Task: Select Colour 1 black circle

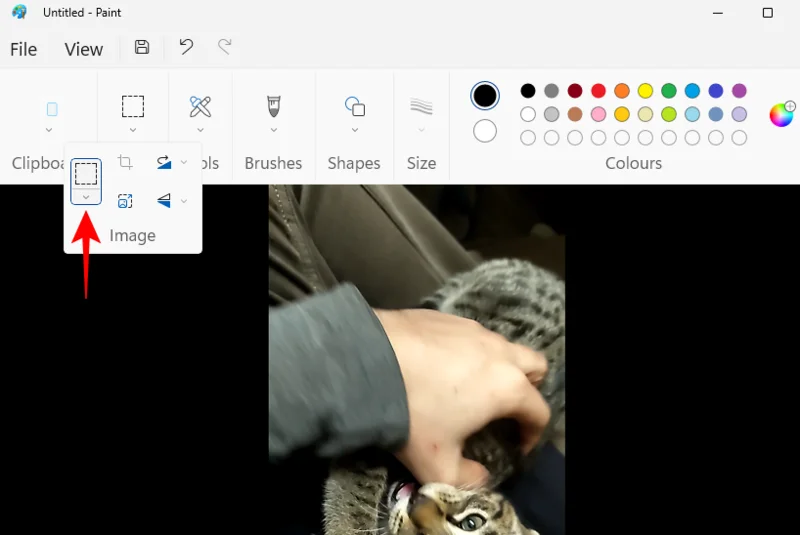Action: tap(485, 95)
